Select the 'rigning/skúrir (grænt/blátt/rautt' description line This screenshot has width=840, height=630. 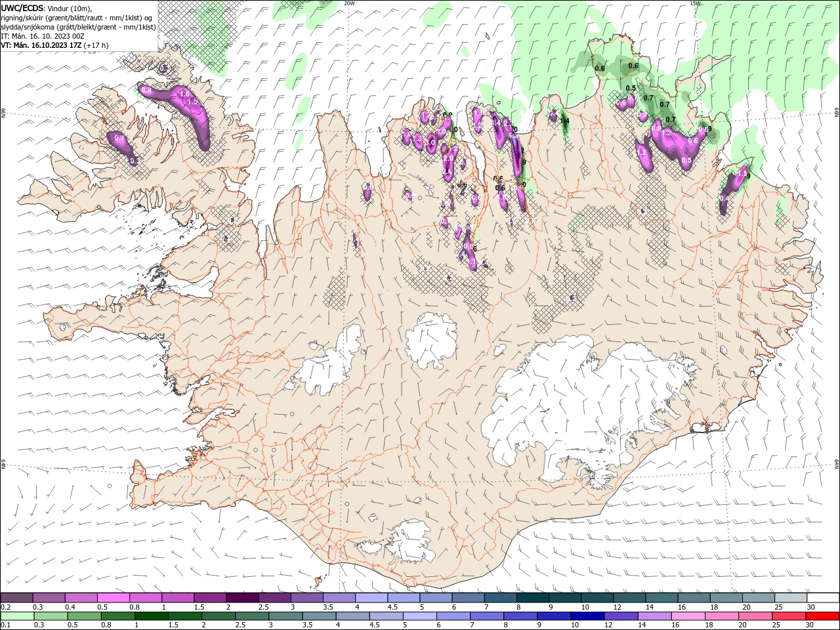[77, 17]
